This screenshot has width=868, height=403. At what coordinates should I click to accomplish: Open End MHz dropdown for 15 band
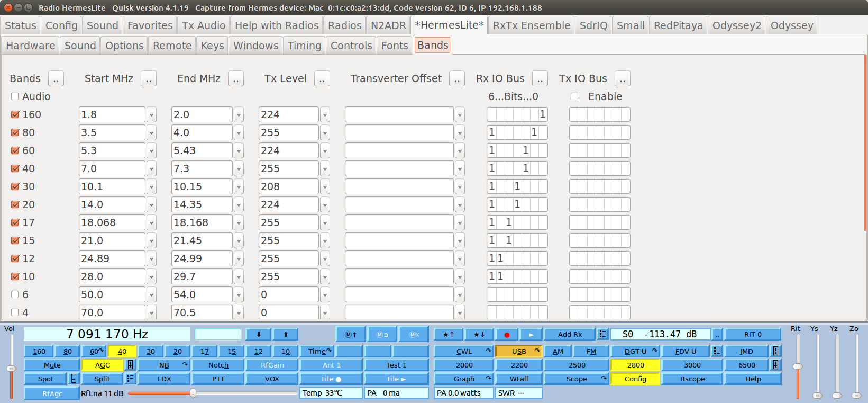point(239,240)
